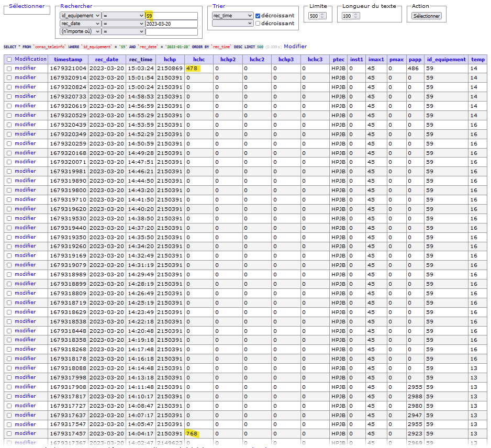Sort by the timestamp column header
This screenshot has height=448, width=491.
67,60
